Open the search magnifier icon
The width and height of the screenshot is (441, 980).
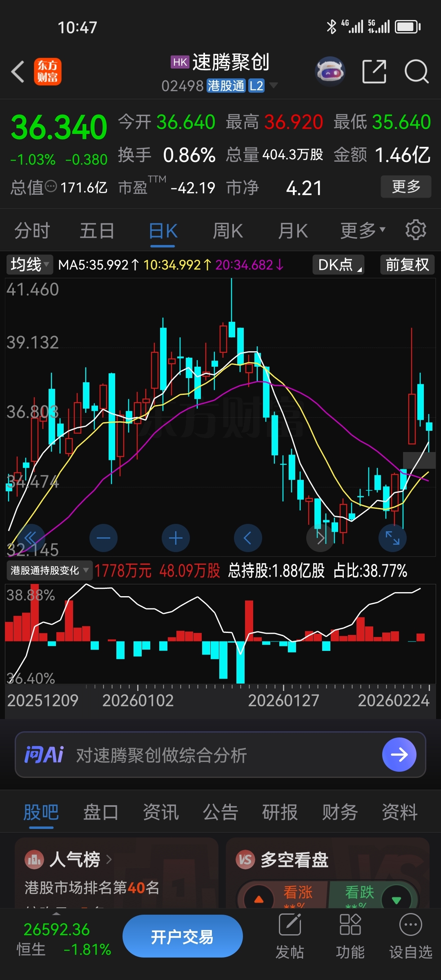point(416,71)
